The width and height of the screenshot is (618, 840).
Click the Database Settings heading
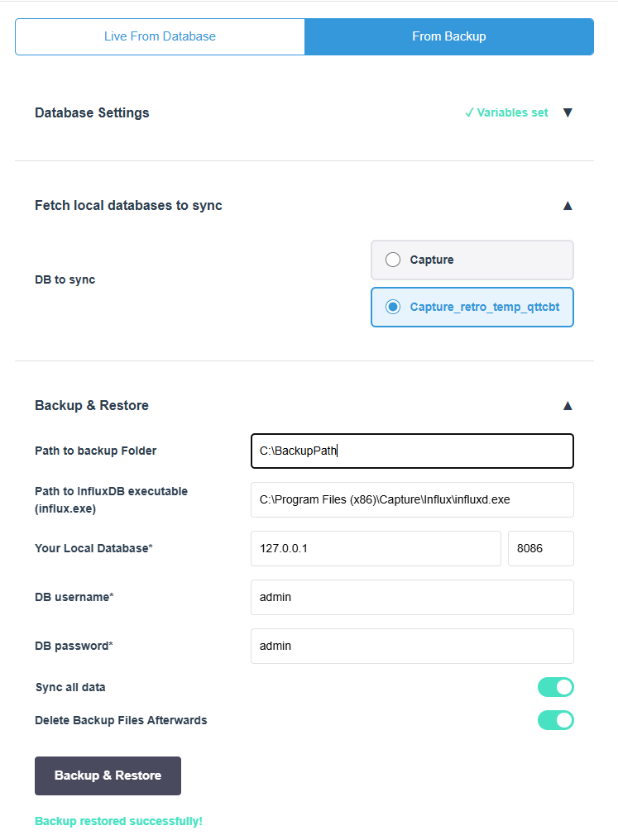[92, 112]
